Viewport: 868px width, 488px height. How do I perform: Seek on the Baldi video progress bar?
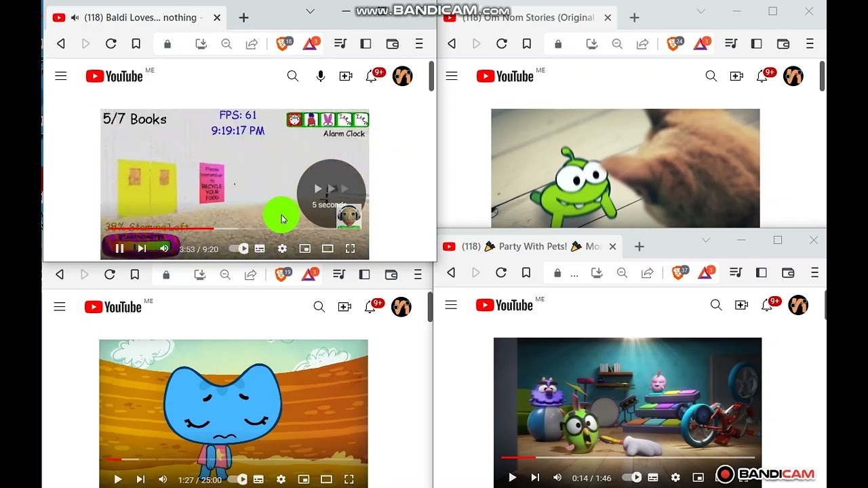point(235,229)
